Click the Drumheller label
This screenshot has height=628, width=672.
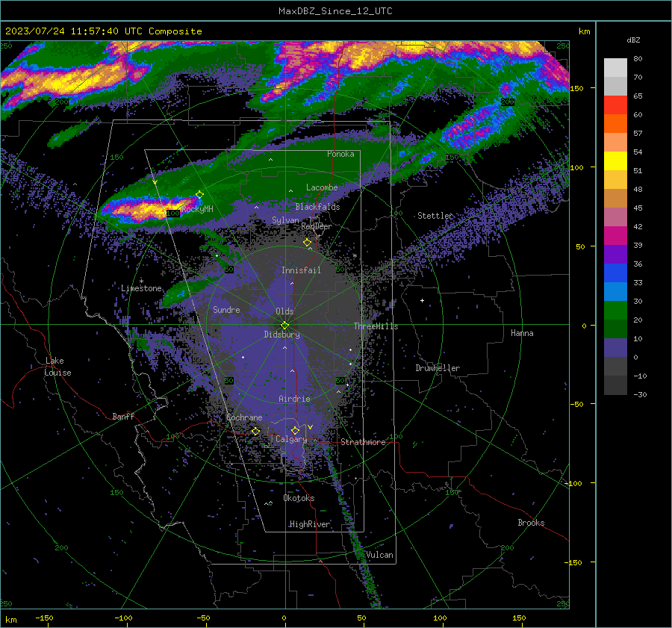(438, 368)
